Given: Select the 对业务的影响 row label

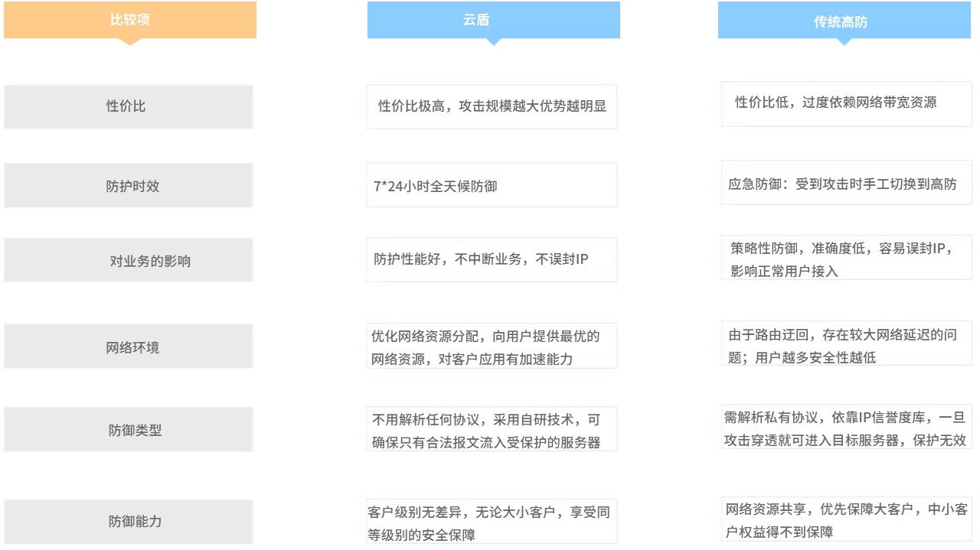Looking at the screenshot, I should [128, 260].
